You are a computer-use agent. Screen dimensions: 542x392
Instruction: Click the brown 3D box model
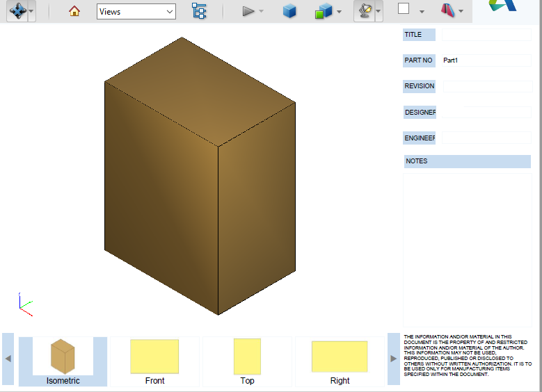click(200, 176)
